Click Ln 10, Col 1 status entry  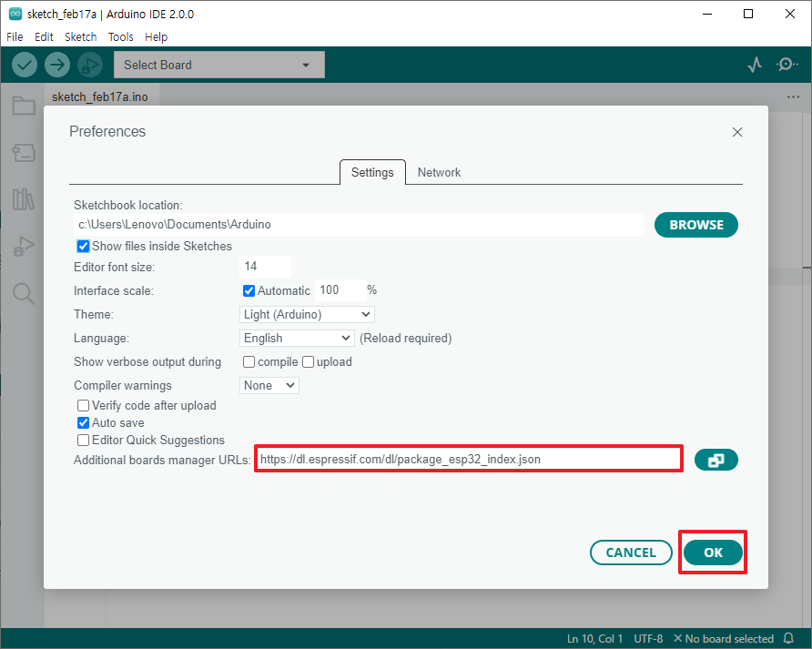(x=594, y=639)
